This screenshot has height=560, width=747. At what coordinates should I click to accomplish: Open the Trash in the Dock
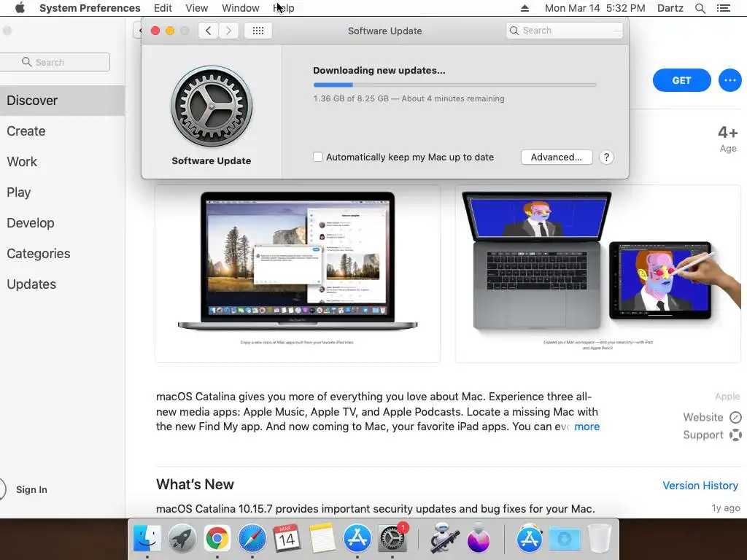coord(600,538)
